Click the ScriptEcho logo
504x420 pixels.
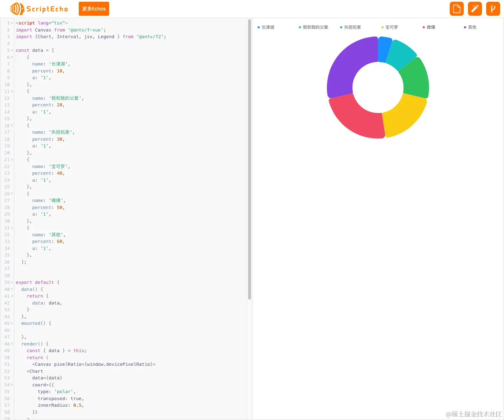point(39,9)
